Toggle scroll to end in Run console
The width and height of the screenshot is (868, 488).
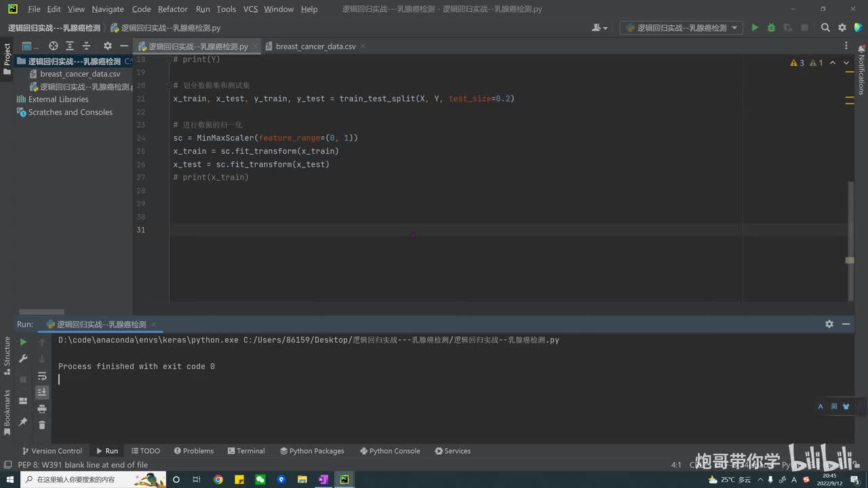[x=42, y=392]
